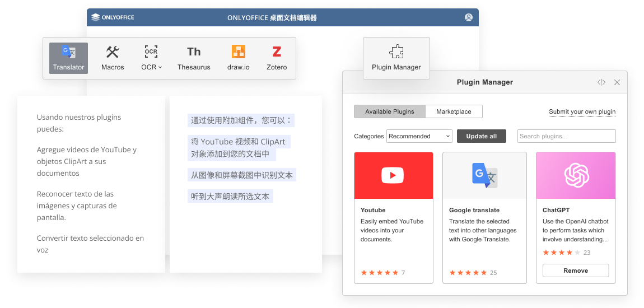
Task: Switch to the Marketplace tab
Action: (454, 111)
